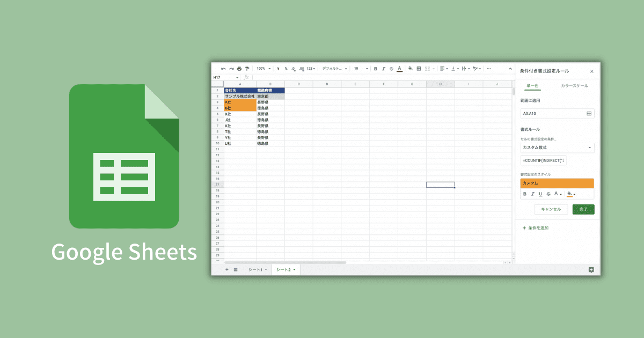Select row 17 header
Viewport: 644px width, 338px height.
tap(218, 185)
